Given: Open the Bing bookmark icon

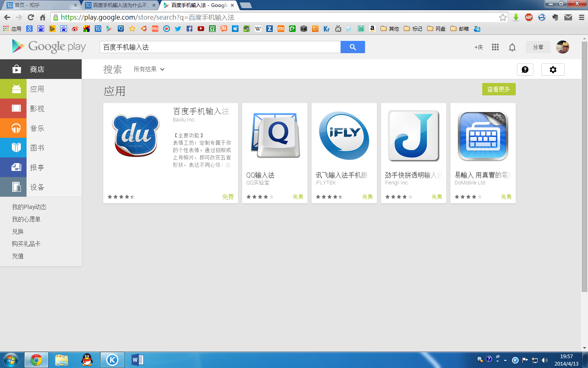Looking at the screenshot, I should pos(52,29).
